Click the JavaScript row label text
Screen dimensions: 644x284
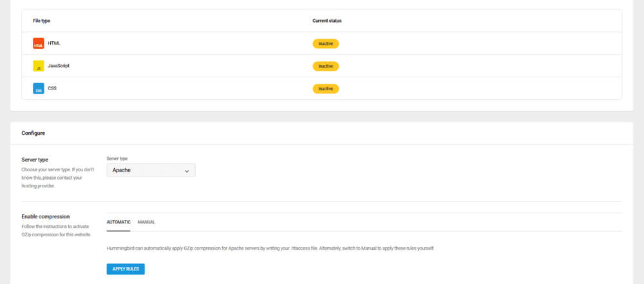click(x=59, y=66)
